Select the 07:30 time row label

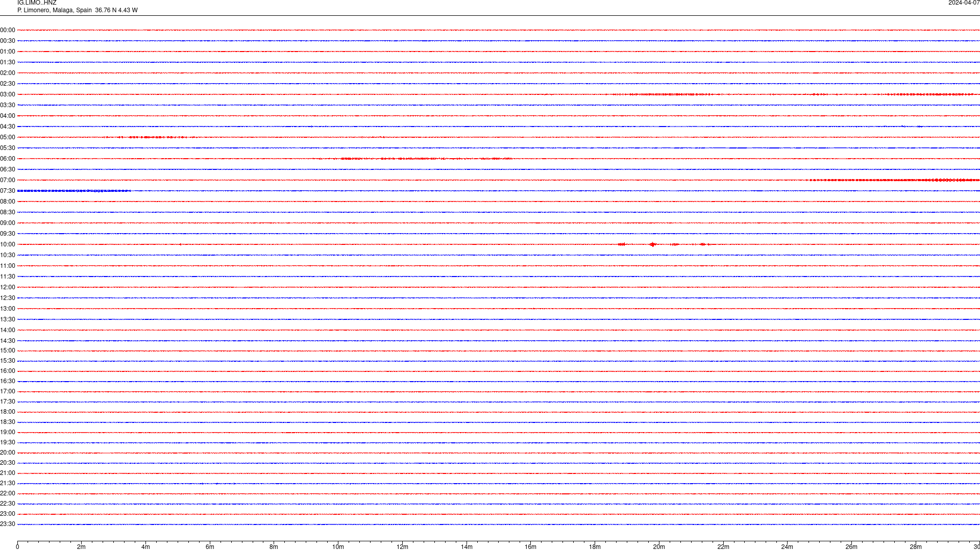point(8,191)
